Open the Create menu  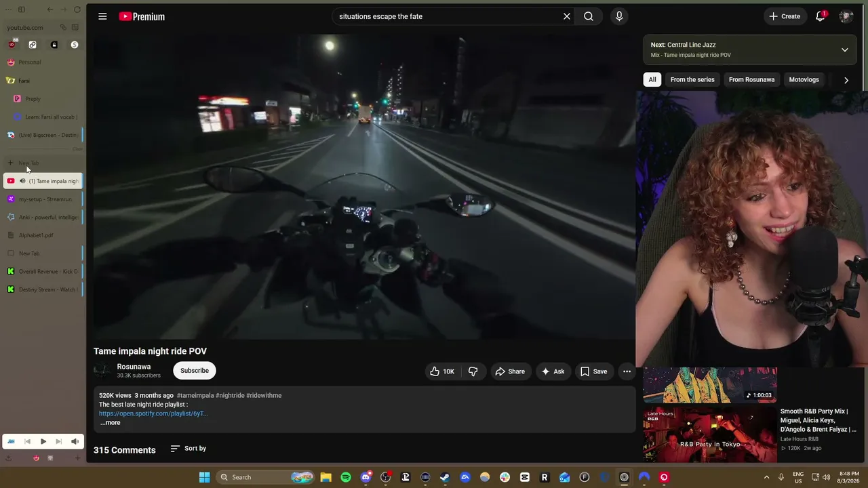785,16
